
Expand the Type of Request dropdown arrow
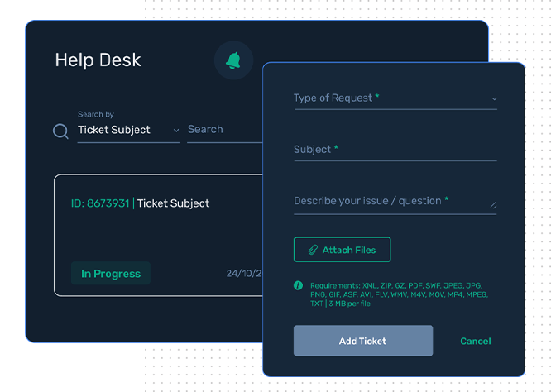coord(495,98)
